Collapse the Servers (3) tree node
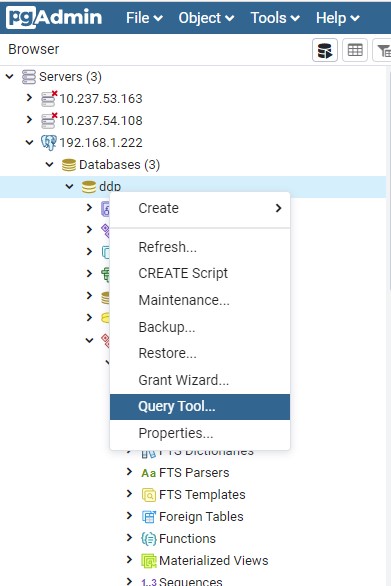The height and width of the screenshot is (586, 391). [10, 77]
